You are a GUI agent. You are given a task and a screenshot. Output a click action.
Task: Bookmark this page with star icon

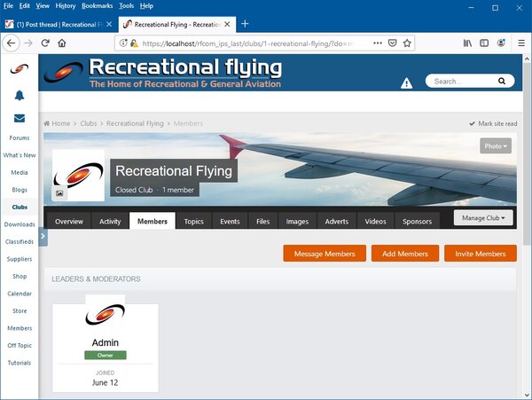(x=407, y=43)
